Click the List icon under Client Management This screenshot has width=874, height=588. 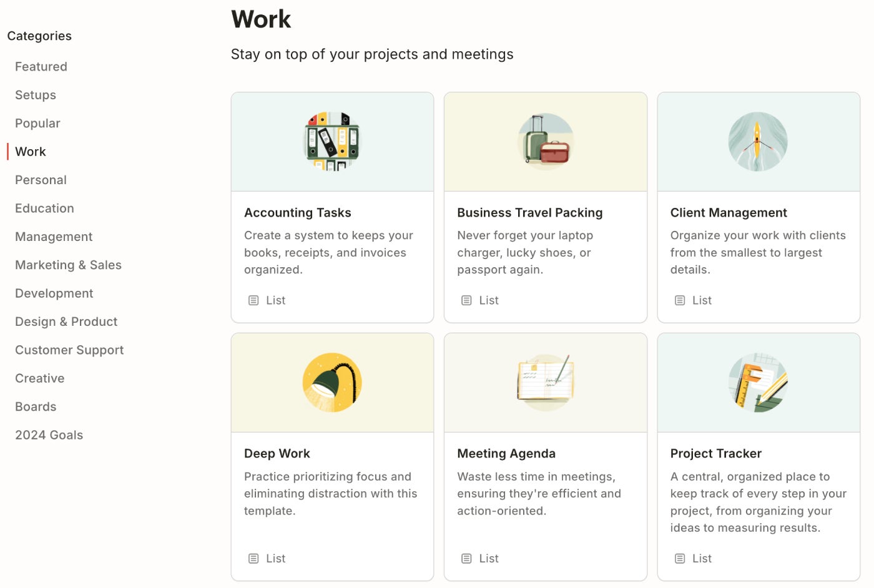click(x=680, y=300)
